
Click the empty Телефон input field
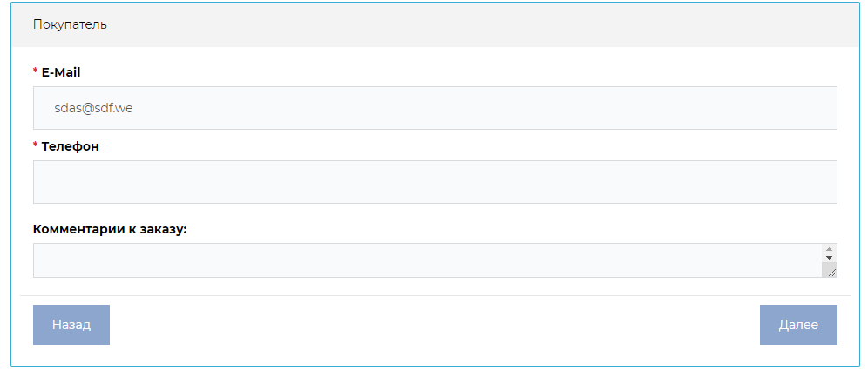[434, 182]
